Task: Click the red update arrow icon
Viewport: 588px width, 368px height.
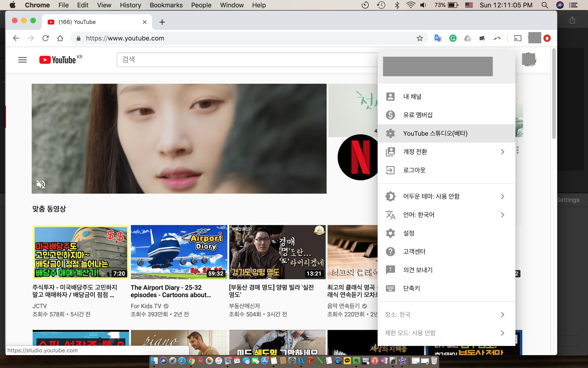Action: pos(547,38)
